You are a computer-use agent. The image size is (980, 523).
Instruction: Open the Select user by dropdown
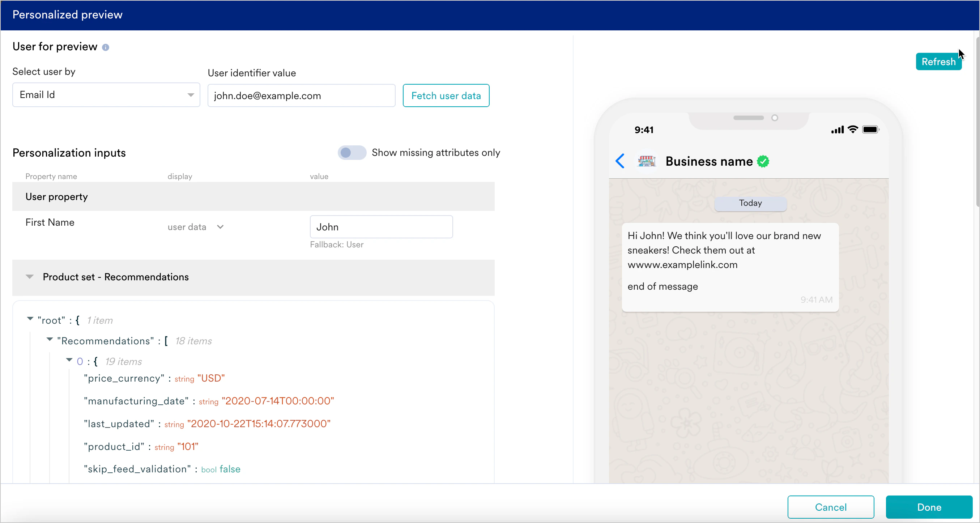(106, 95)
